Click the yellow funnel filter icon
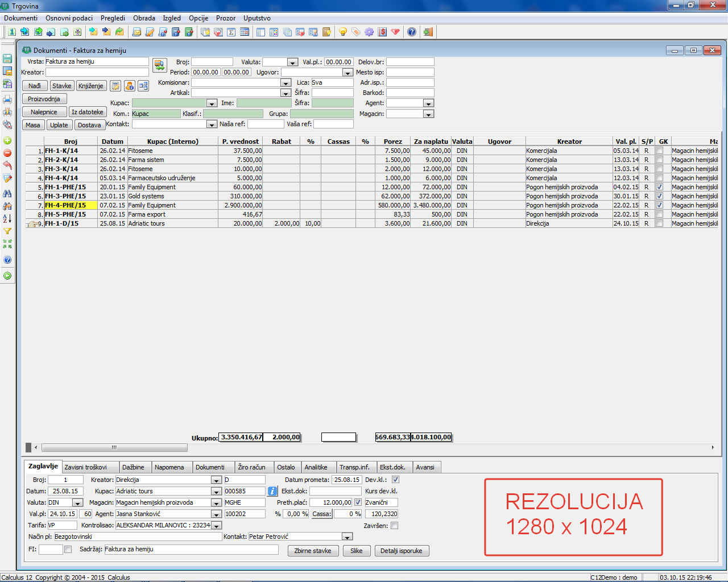Screen dimensions: 728x582 (x=7, y=231)
